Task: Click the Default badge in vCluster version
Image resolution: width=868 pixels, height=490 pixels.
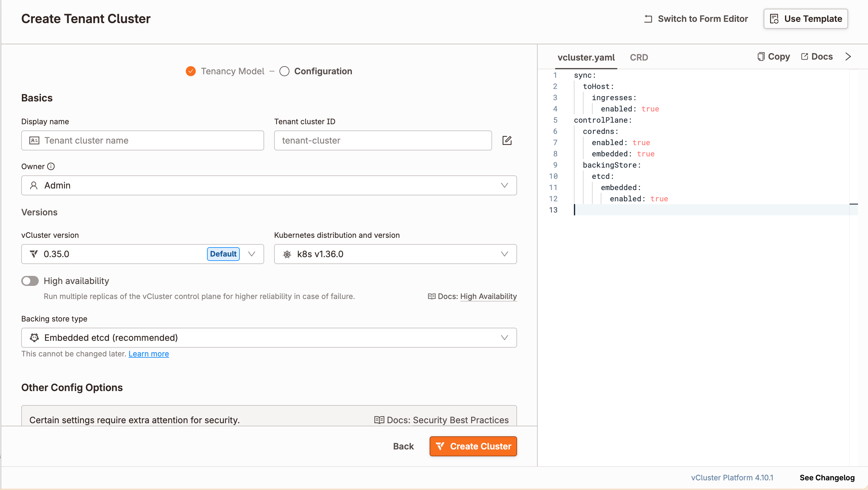Action: tap(224, 254)
